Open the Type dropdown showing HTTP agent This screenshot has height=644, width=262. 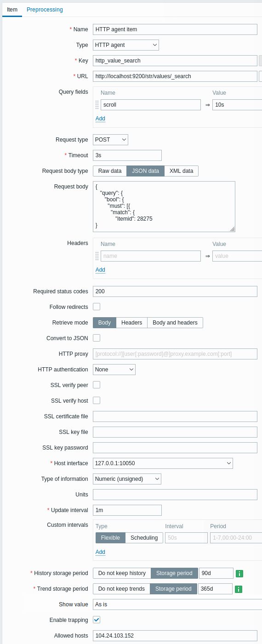(x=126, y=45)
